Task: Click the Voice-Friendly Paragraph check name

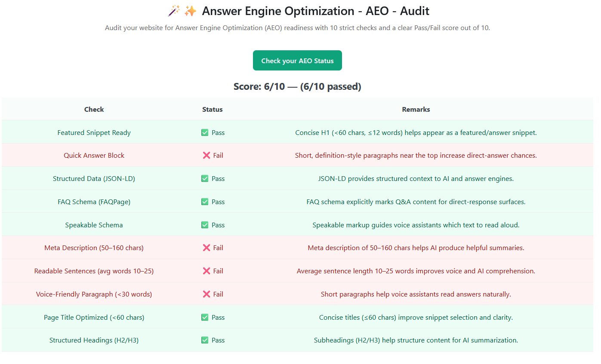Action: point(94,294)
